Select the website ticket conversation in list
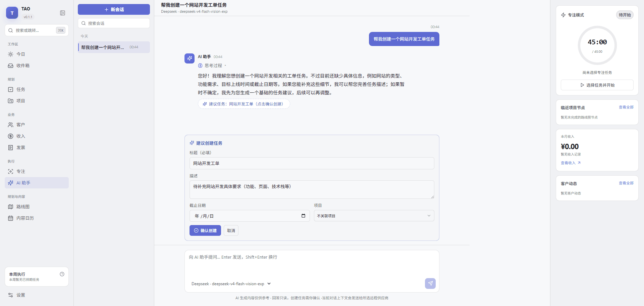The width and height of the screenshot is (644, 306). coord(114,47)
